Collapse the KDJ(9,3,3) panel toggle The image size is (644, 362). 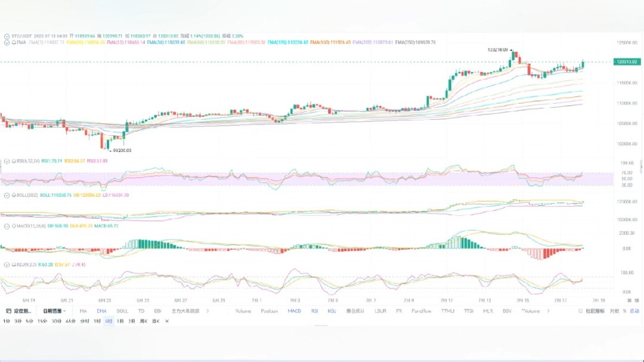[7, 265]
